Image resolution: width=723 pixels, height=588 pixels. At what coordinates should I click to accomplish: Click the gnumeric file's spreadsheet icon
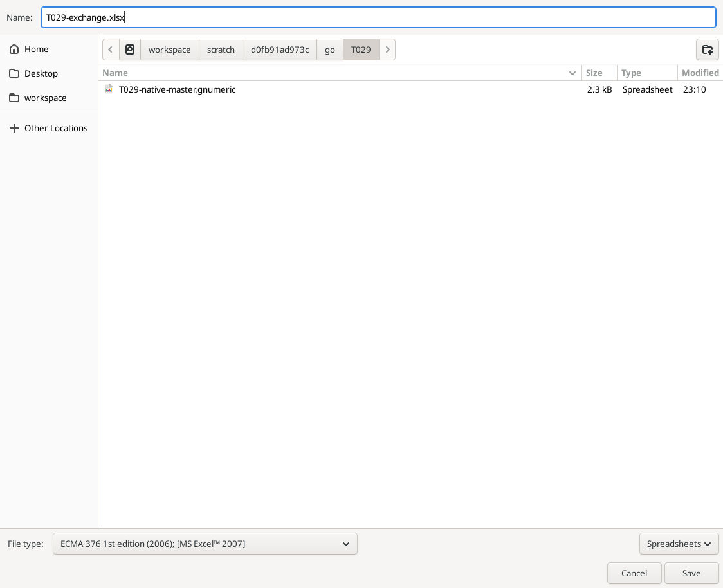(109, 89)
